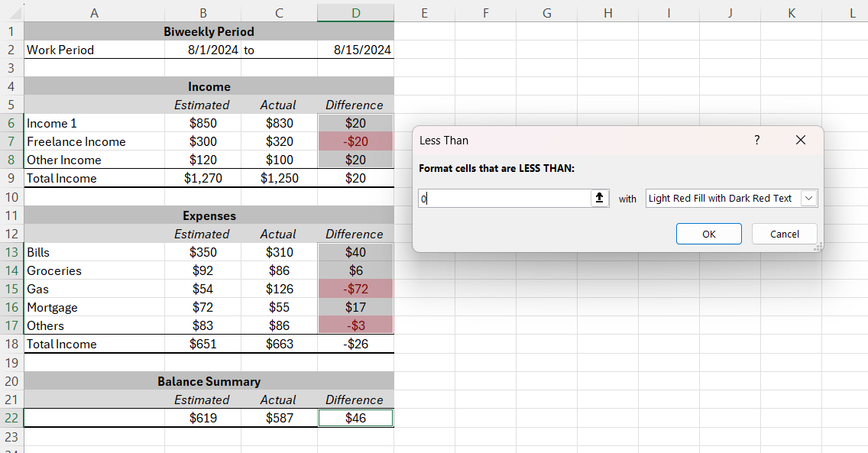Click the 8/15/2024 date cell

(355, 50)
